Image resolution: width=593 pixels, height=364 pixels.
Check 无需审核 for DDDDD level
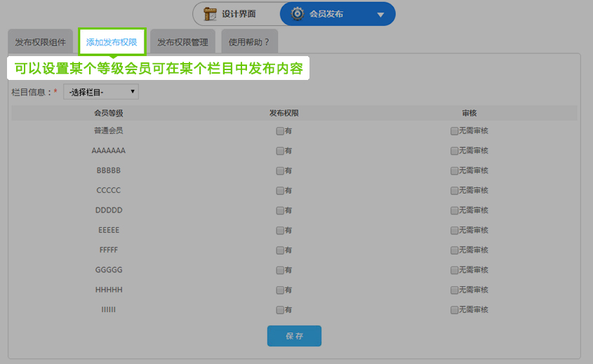tap(454, 210)
